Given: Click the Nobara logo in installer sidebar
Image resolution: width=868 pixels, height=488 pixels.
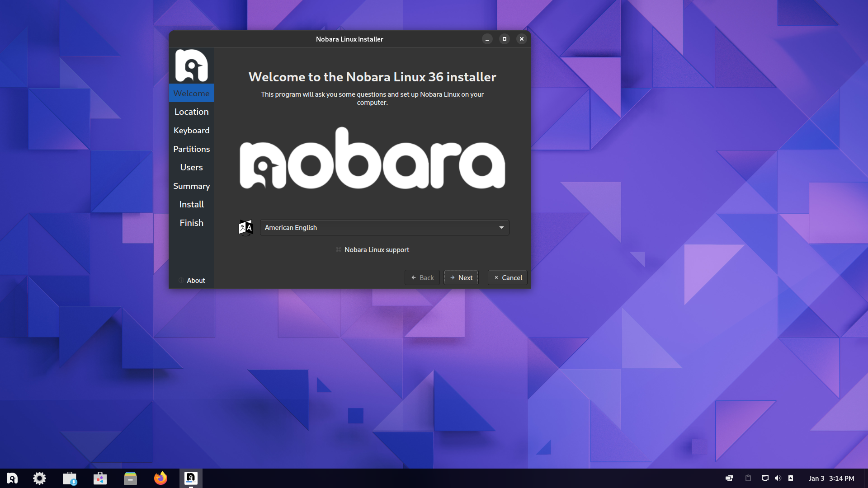Looking at the screenshot, I should tap(191, 66).
